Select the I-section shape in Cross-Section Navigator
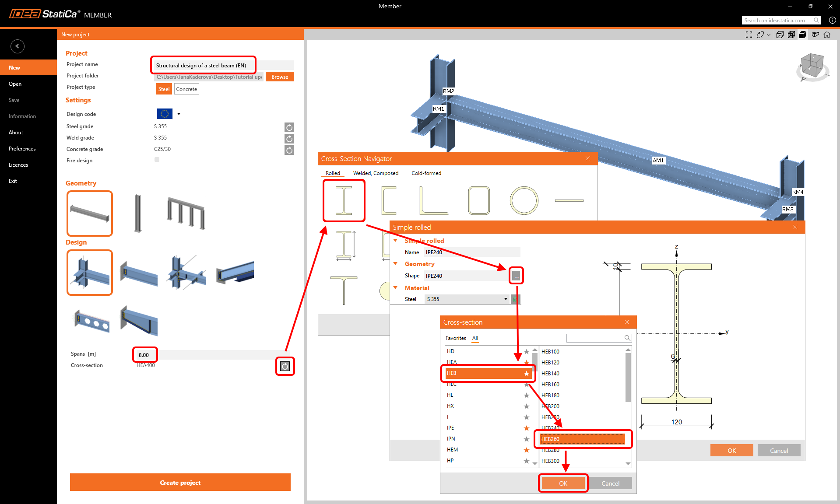Viewport: 840px width, 504px height. coord(344,200)
